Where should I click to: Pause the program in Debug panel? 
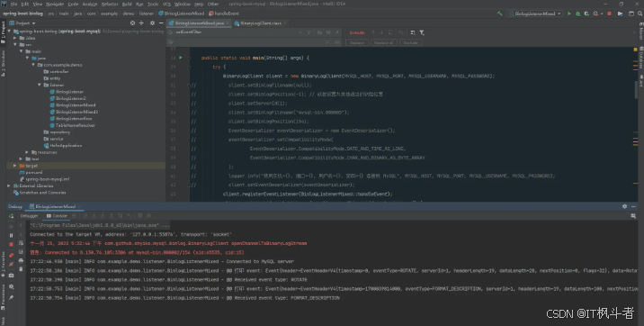pos(11,236)
